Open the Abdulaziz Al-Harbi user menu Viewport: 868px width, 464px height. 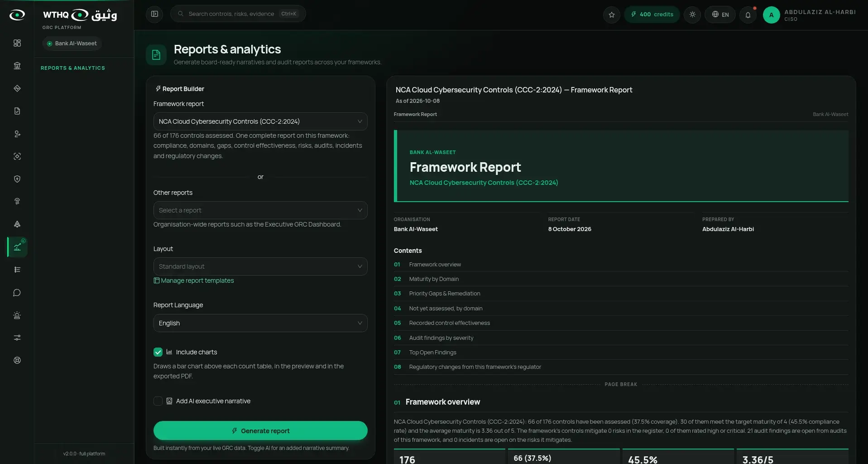[x=810, y=15]
